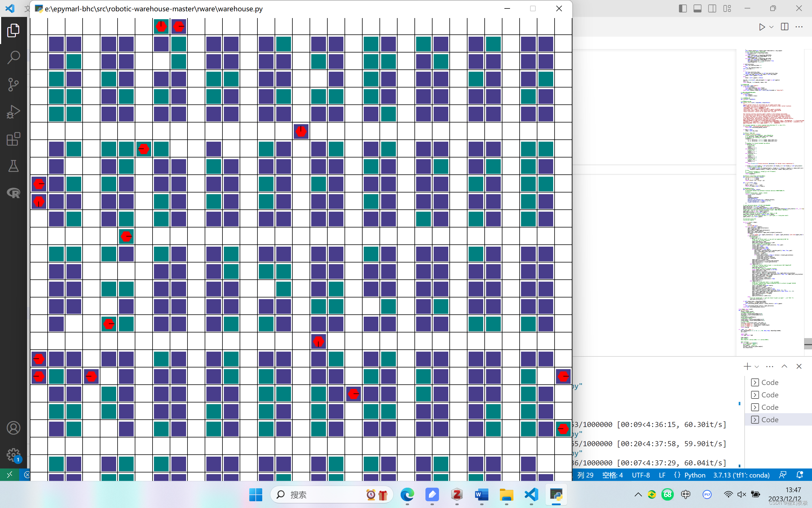The height and width of the screenshot is (508, 812).
Task: Click the '60.04it/s' terminal progress line
Action: 650,463
